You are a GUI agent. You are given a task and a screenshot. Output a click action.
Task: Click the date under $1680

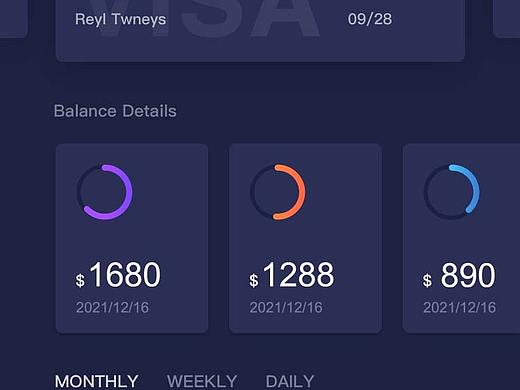(112, 307)
